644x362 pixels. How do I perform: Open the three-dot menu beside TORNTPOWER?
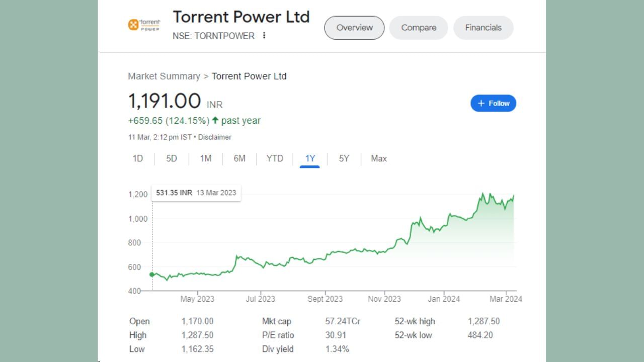coord(264,36)
